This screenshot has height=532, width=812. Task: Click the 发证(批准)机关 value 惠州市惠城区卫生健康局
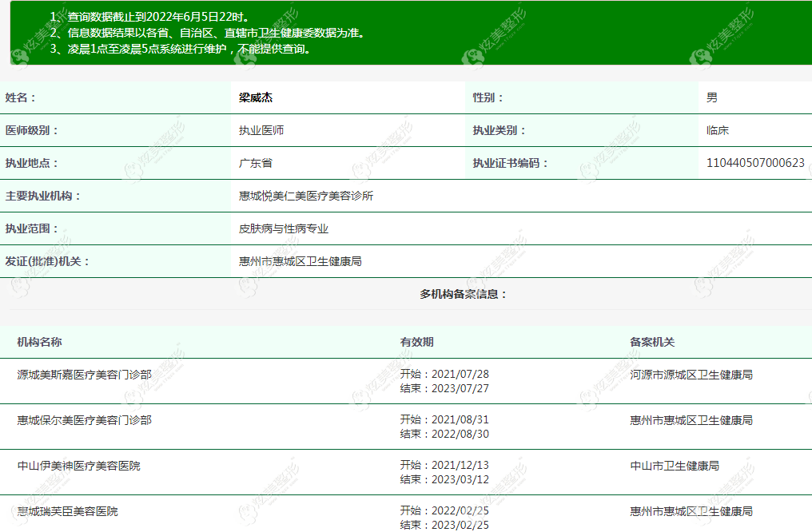pos(301,261)
